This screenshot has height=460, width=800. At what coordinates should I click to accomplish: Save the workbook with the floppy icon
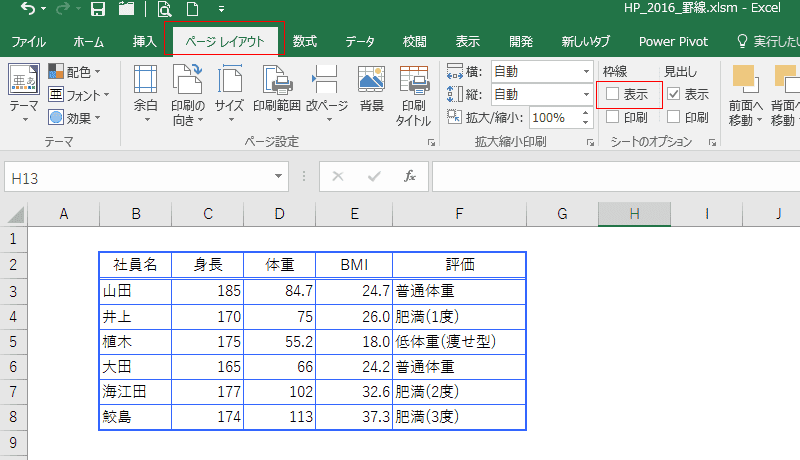[97, 9]
